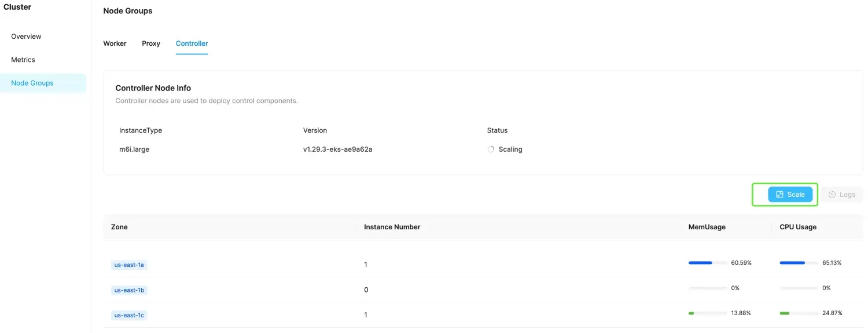Click the us-east-1a zone tag
This screenshot has height=333, width=868.
pyautogui.click(x=129, y=265)
